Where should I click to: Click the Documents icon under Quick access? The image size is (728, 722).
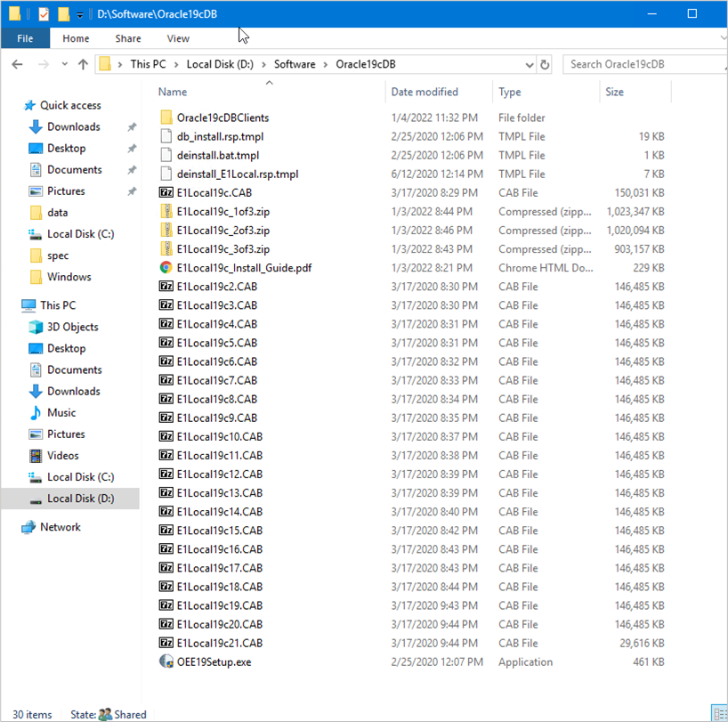pos(36,169)
